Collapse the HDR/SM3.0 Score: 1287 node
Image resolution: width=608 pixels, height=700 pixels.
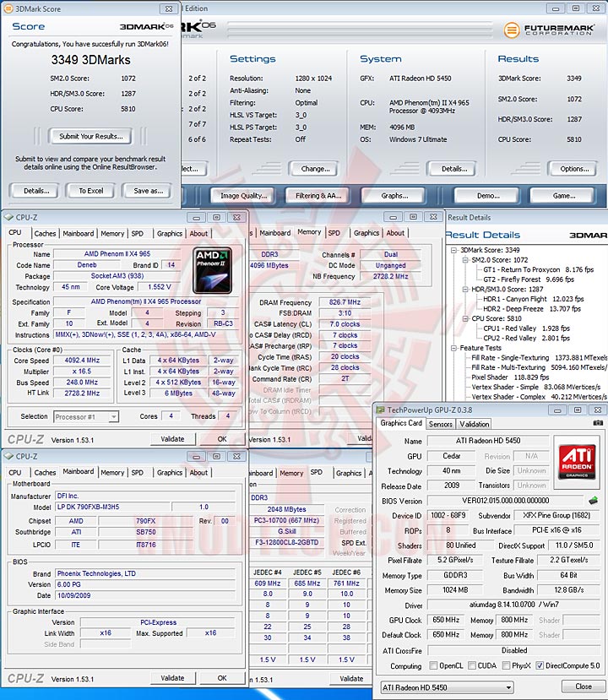[x=464, y=290]
